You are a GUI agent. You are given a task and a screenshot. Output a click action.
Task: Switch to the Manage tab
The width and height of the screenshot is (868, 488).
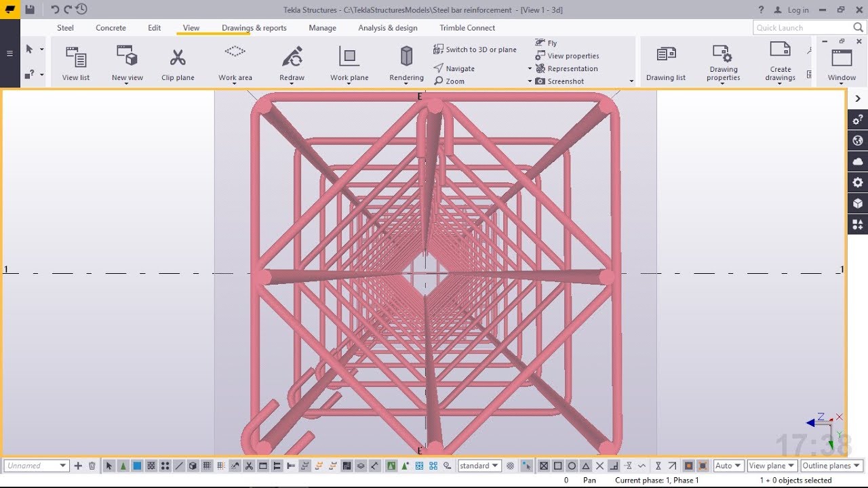tap(322, 28)
